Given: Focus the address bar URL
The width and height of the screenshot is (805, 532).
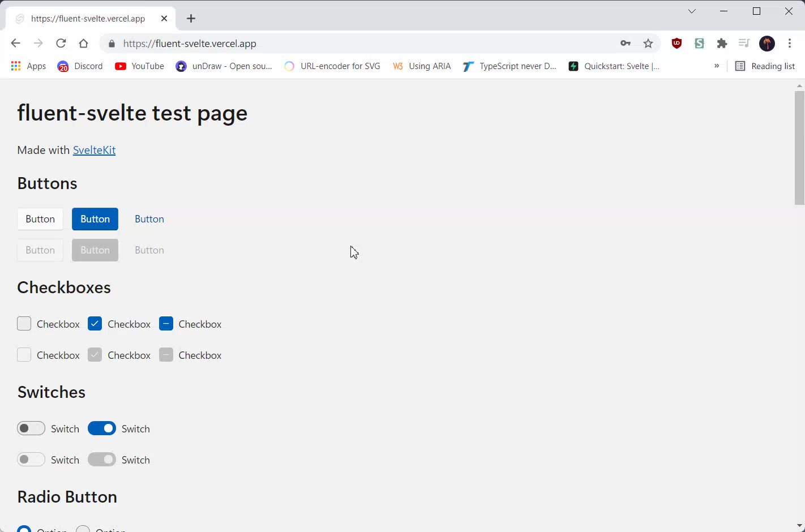Looking at the screenshot, I should (x=190, y=44).
